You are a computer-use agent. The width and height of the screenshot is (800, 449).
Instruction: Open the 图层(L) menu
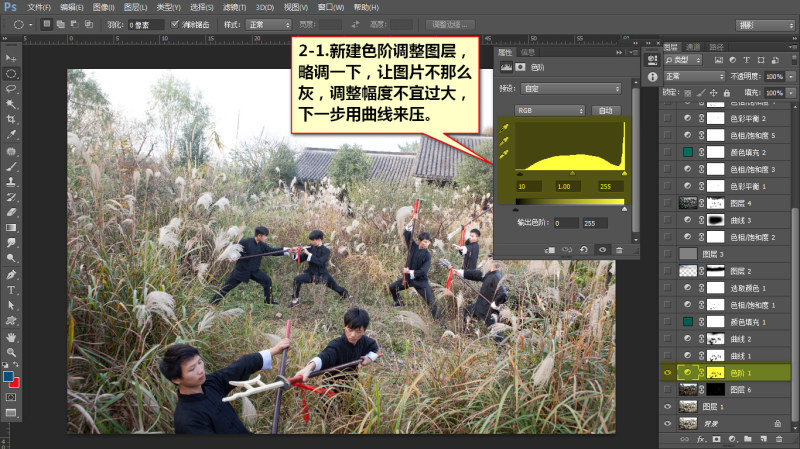pyautogui.click(x=135, y=8)
